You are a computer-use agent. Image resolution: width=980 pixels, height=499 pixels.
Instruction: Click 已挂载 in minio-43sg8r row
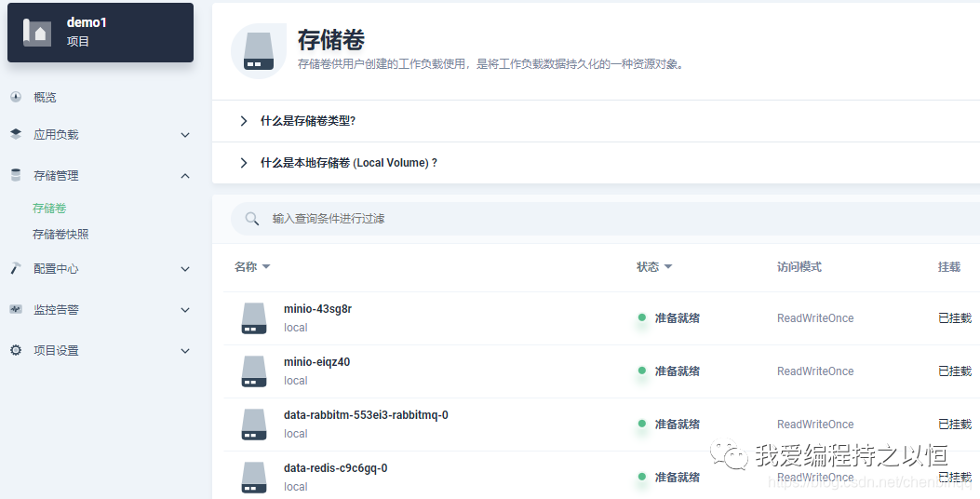pyautogui.click(x=955, y=318)
